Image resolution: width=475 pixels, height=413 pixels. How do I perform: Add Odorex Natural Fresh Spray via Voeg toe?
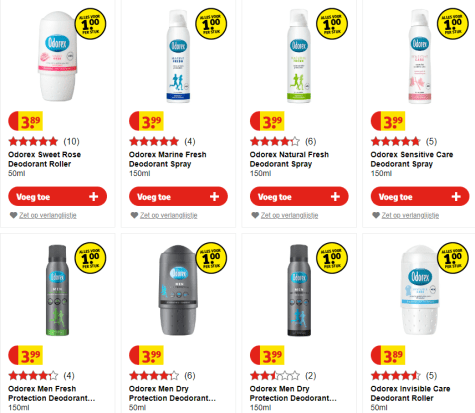tap(299, 196)
